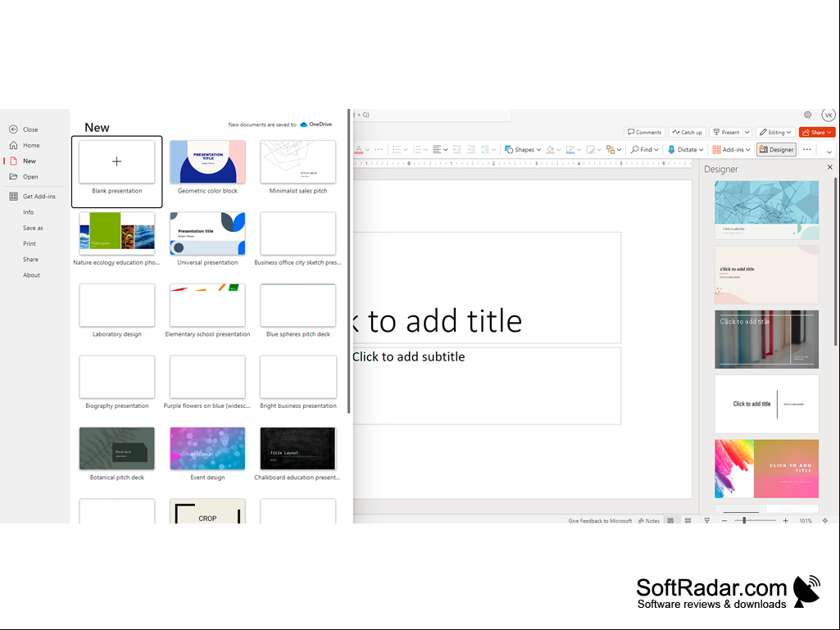The width and height of the screenshot is (840, 630).
Task: Click the Dictate microphone button
Action: [x=685, y=149]
